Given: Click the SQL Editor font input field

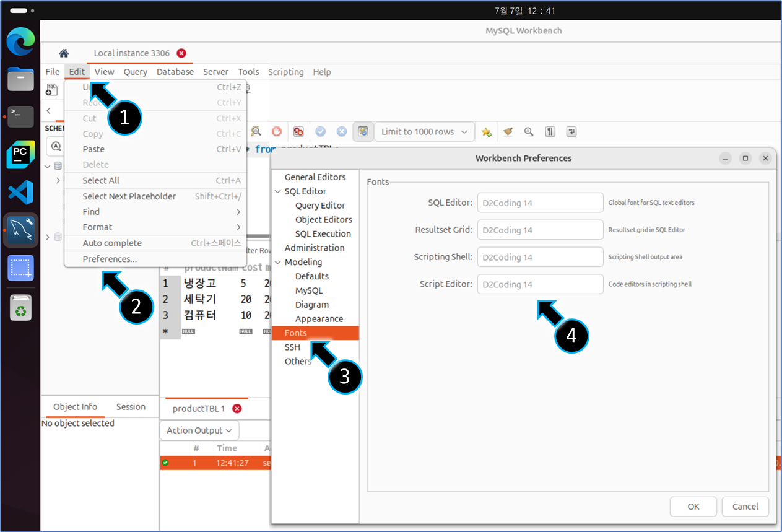Looking at the screenshot, I should [x=540, y=203].
